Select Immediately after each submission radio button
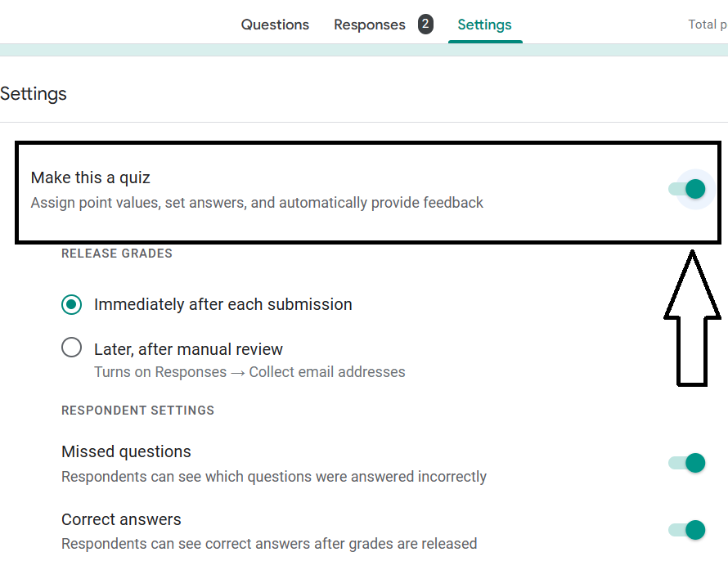The image size is (728, 579). pyautogui.click(x=72, y=304)
